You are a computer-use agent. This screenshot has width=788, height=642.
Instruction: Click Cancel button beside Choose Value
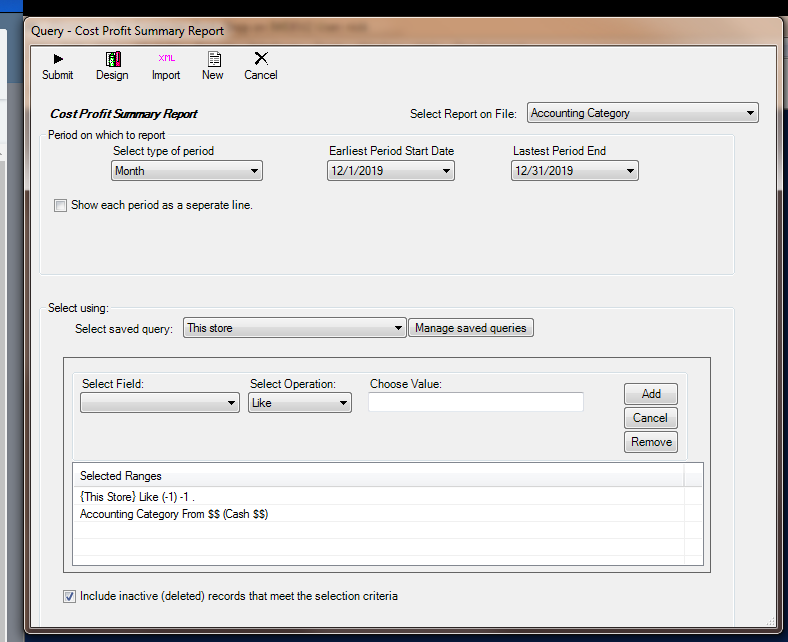[x=651, y=418]
